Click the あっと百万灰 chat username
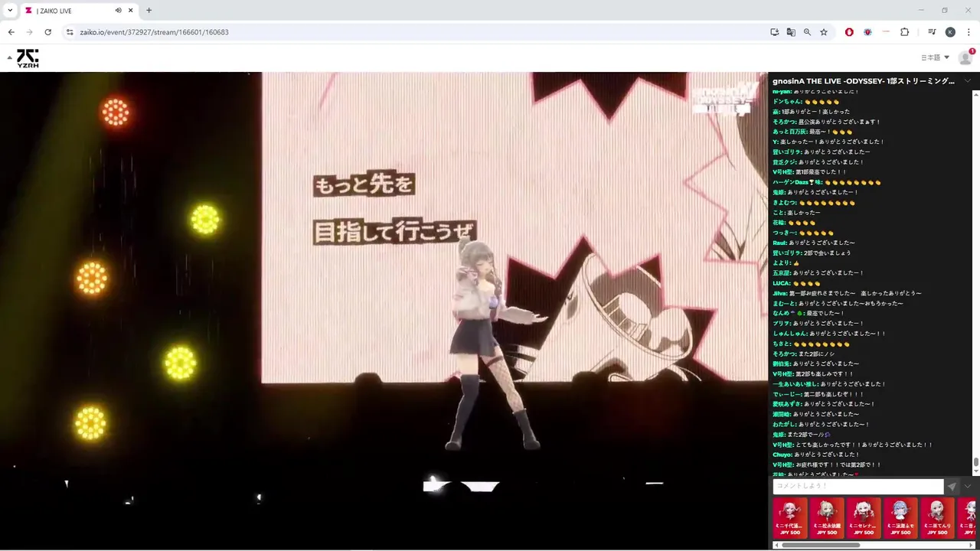 [x=790, y=132]
